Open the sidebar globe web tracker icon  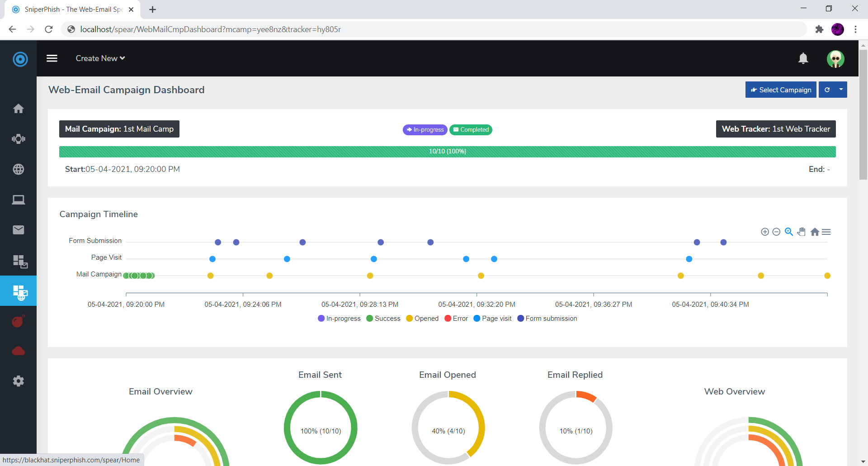[x=19, y=169]
